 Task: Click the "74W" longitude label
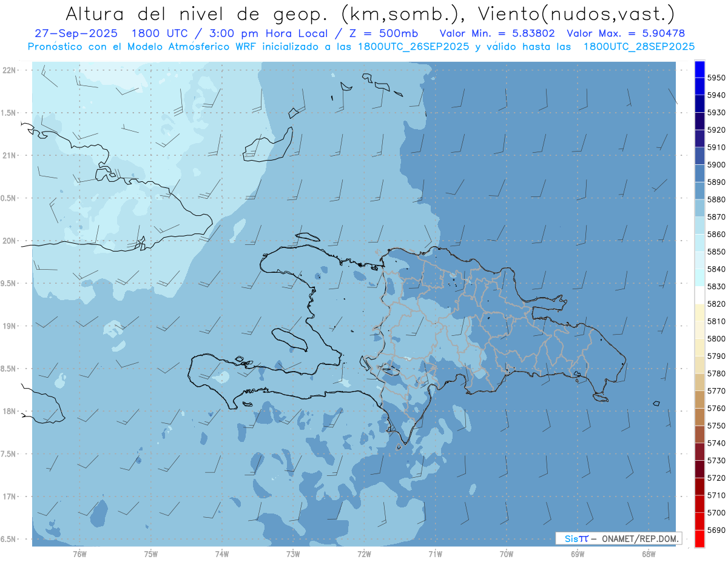tap(222, 554)
